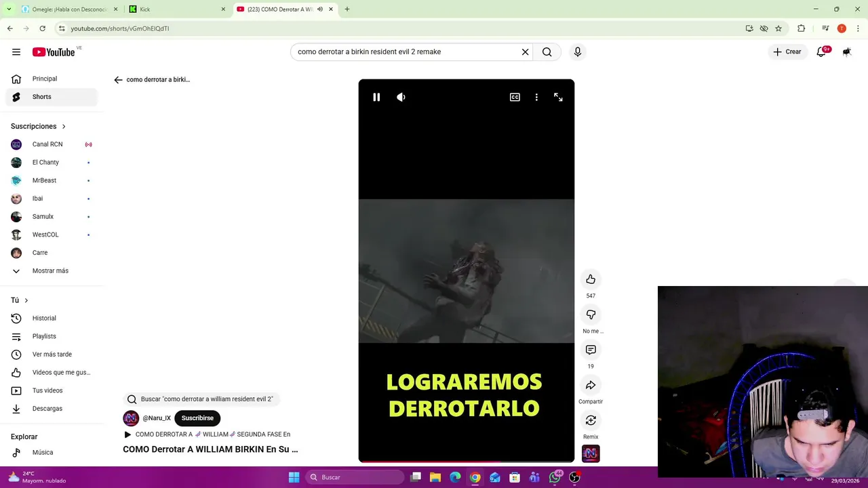Expand the Tú section chevron
The width and height of the screenshot is (868, 488).
pos(26,300)
